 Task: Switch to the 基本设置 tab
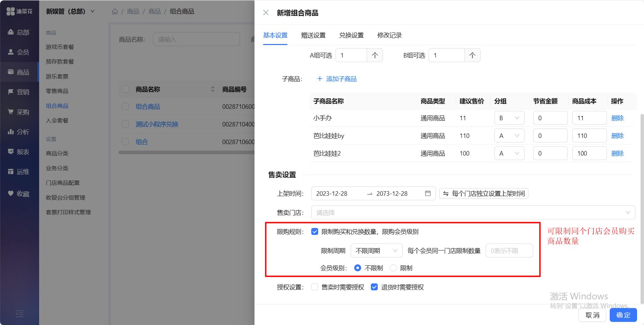(275, 35)
